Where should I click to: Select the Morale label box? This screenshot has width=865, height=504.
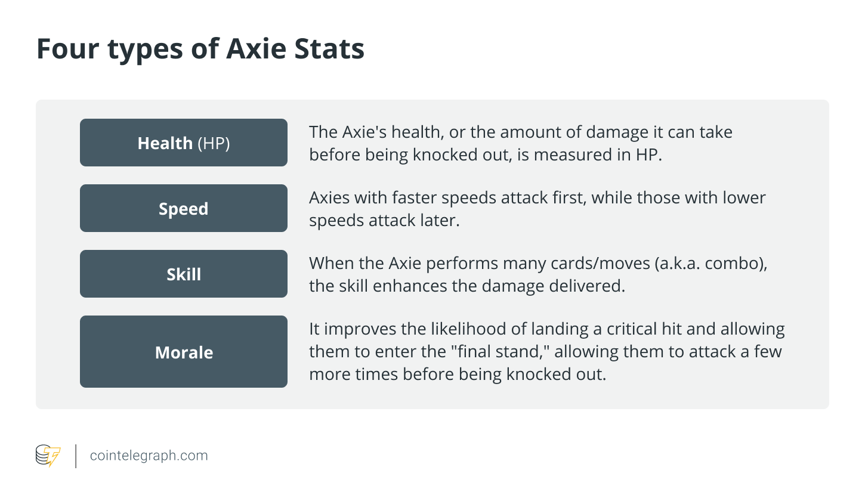pyautogui.click(x=184, y=352)
